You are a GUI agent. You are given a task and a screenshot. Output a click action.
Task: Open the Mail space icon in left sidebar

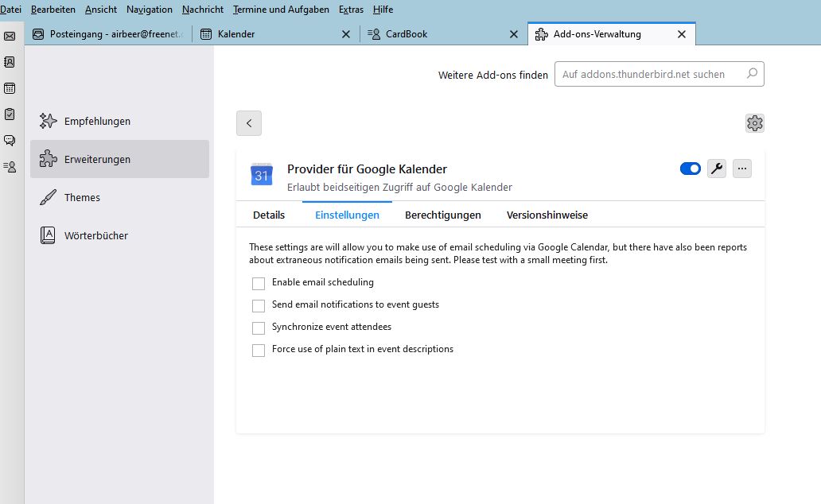[x=10, y=36]
